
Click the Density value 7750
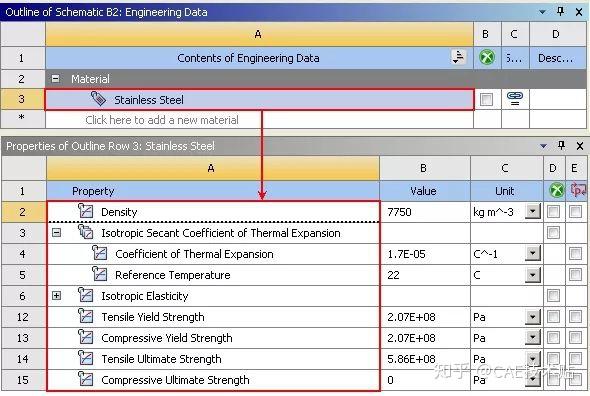coord(399,212)
